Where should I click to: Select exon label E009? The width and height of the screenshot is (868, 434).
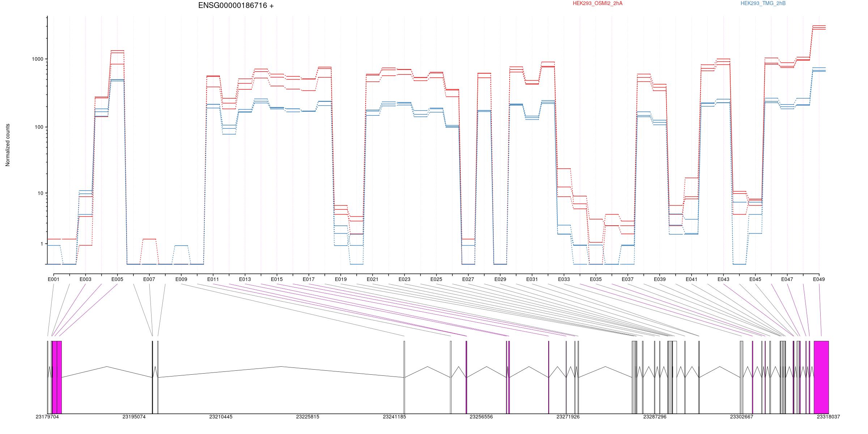[181, 279]
